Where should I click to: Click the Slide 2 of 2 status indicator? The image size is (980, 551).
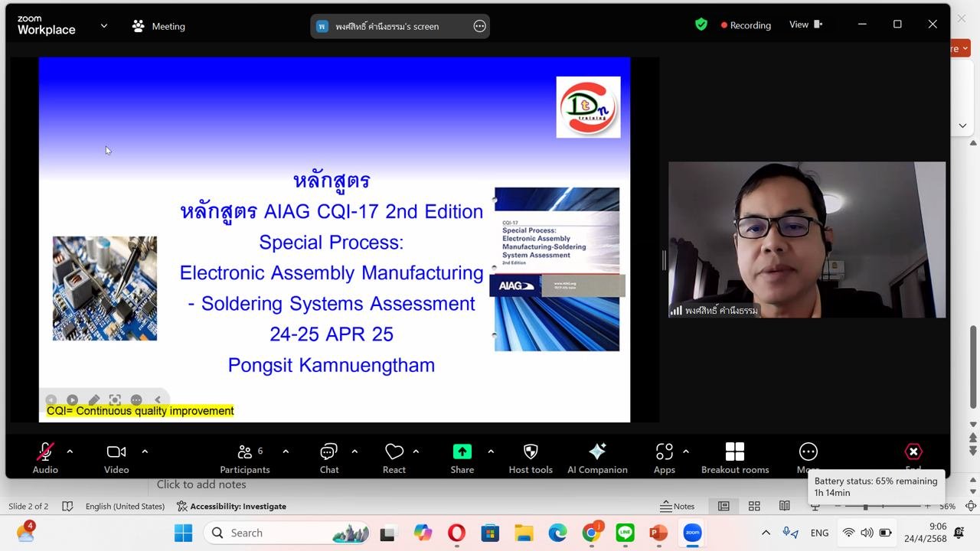[28, 506]
